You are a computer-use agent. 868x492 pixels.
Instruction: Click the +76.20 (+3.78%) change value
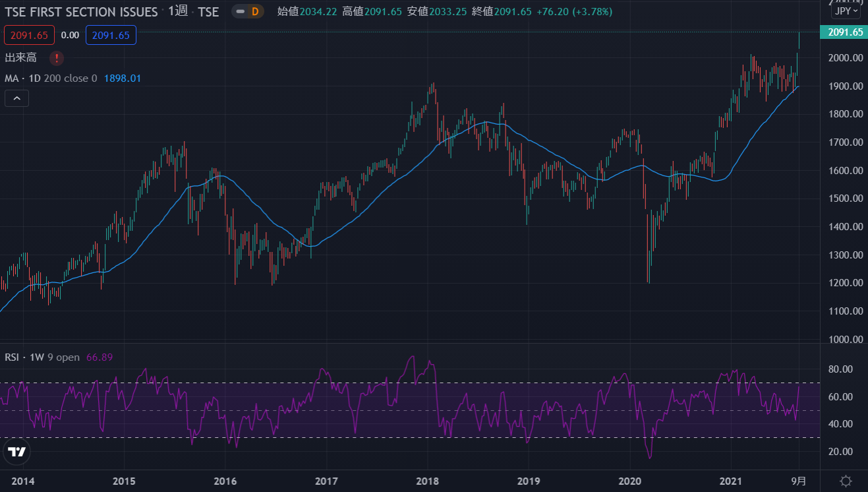coord(574,12)
